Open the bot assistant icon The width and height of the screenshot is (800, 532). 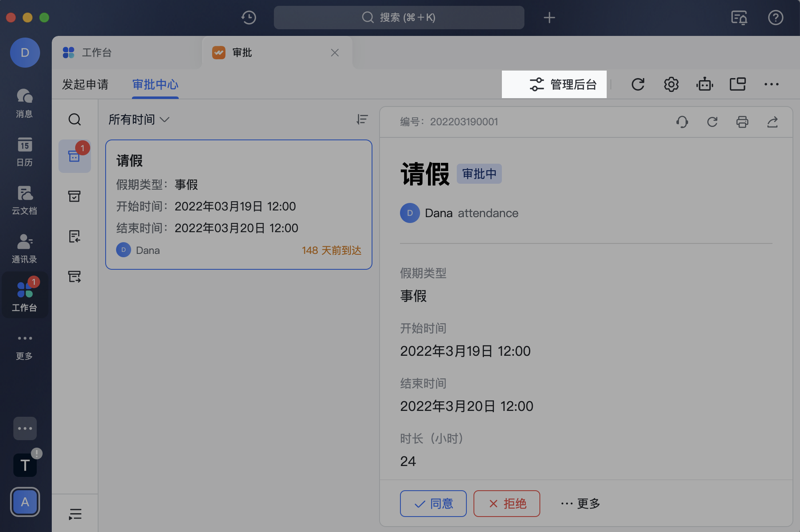tap(705, 84)
